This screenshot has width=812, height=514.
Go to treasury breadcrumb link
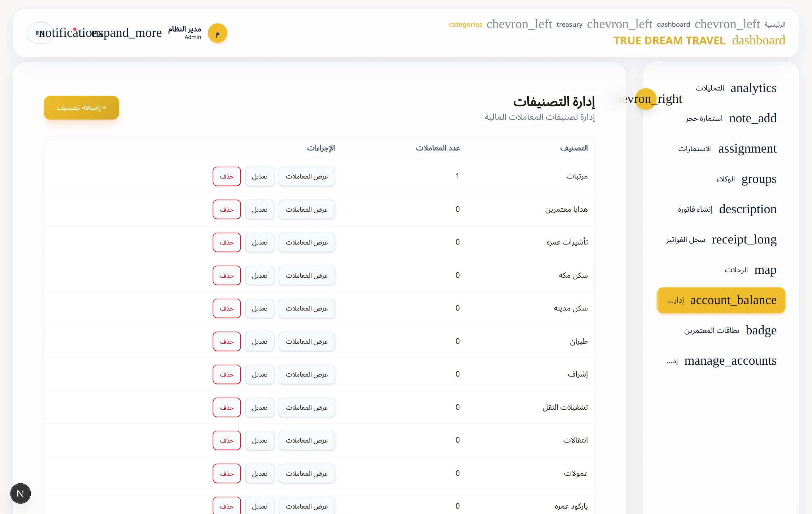coord(569,25)
